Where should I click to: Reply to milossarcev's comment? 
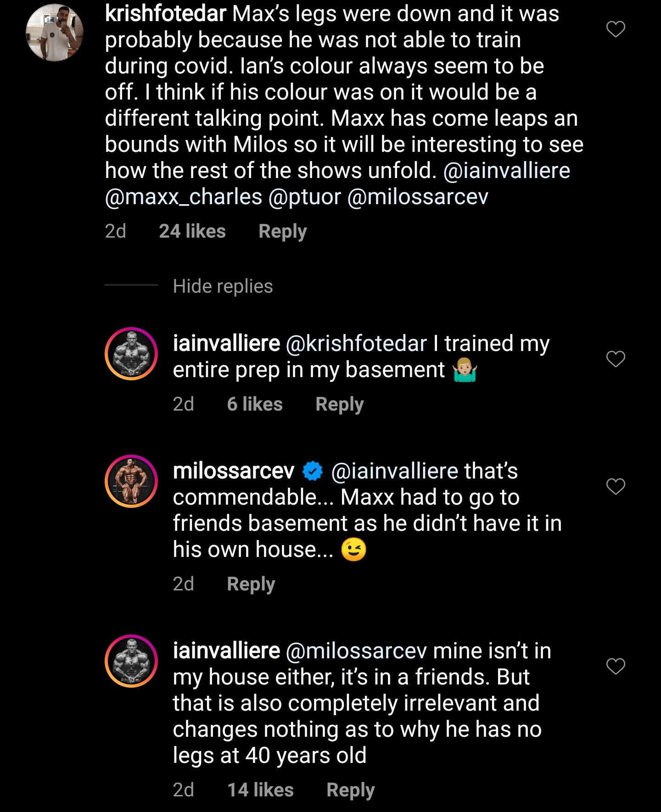pos(251,584)
